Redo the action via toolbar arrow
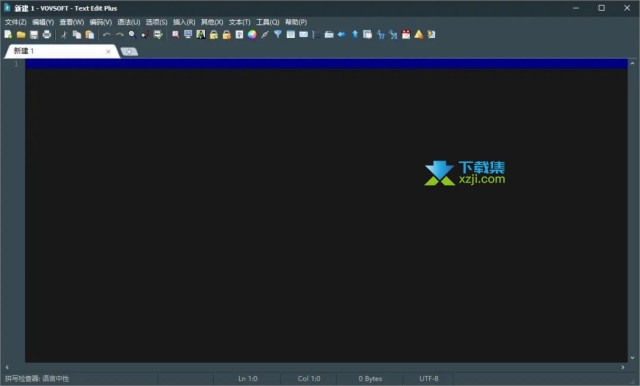This screenshot has height=386, width=640. (120, 35)
